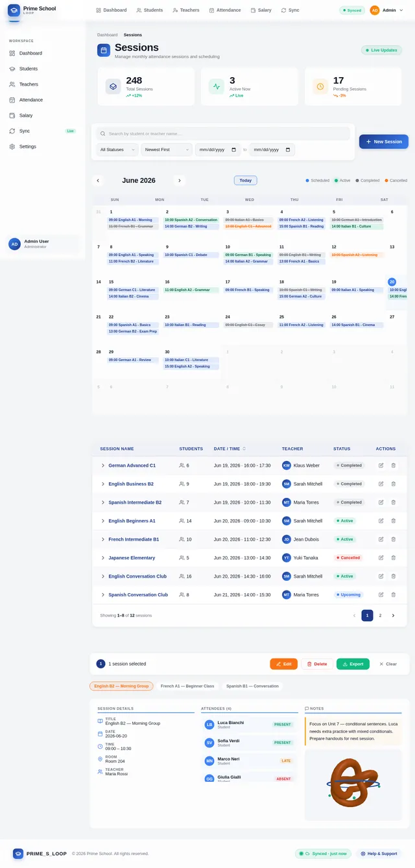Delete the Spanish Intermediate B2 session
Image resolution: width=415 pixels, height=868 pixels.
click(394, 502)
